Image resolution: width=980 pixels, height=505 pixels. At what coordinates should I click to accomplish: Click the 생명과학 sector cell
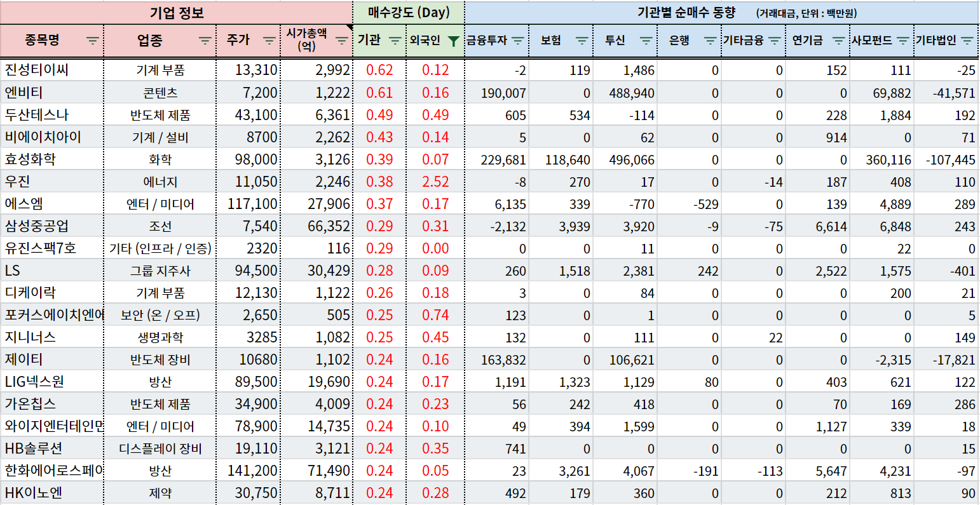(x=160, y=337)
